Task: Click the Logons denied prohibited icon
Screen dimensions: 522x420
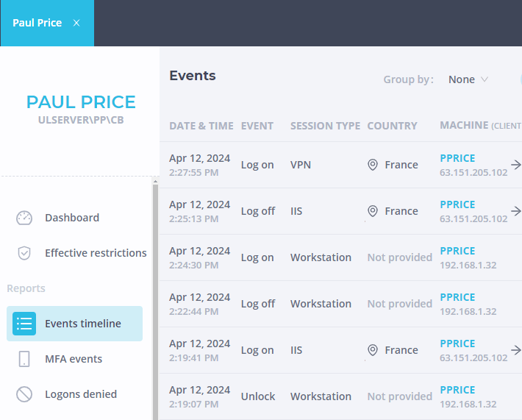Action: pos(24,394)
